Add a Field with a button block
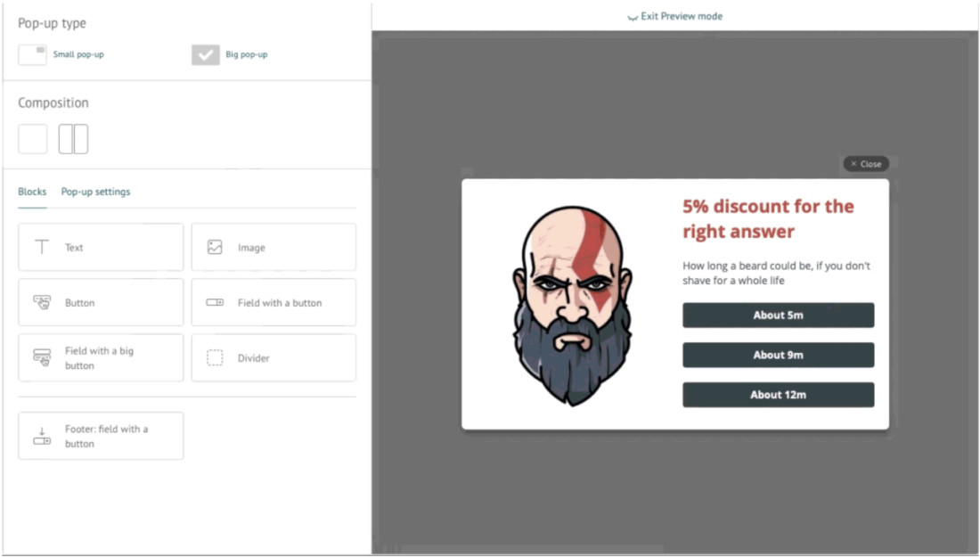This screenshot has height=557, width=980. coord(274,303)
